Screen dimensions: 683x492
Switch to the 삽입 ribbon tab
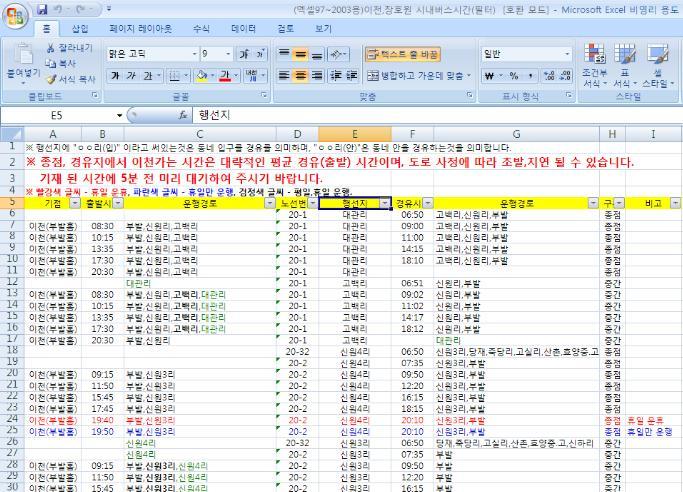(x=80, y=29)
